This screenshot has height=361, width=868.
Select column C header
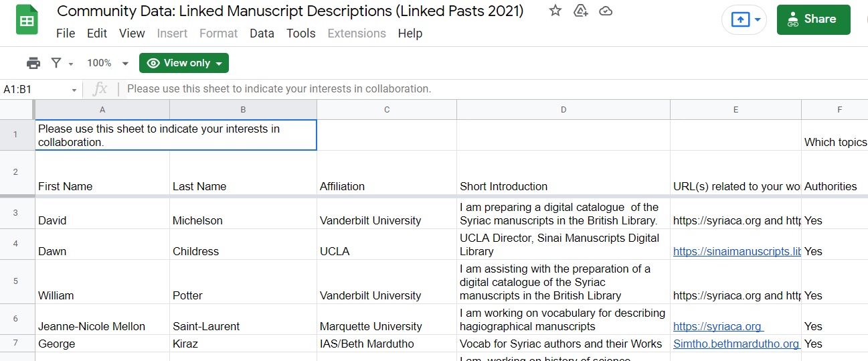tap(386, 110)
